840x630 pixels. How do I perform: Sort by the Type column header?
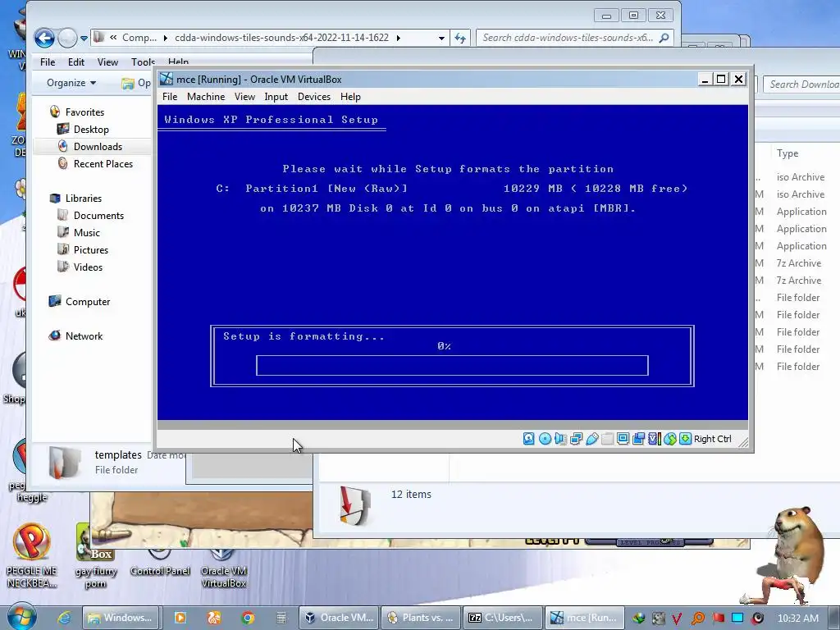point(787,153)
